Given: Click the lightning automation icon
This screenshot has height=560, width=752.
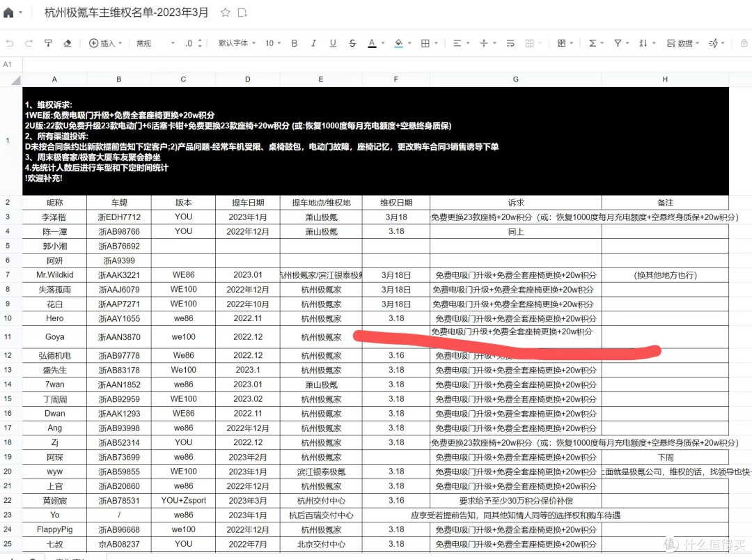Looking at the screenshot, I should tap(714, 43).
